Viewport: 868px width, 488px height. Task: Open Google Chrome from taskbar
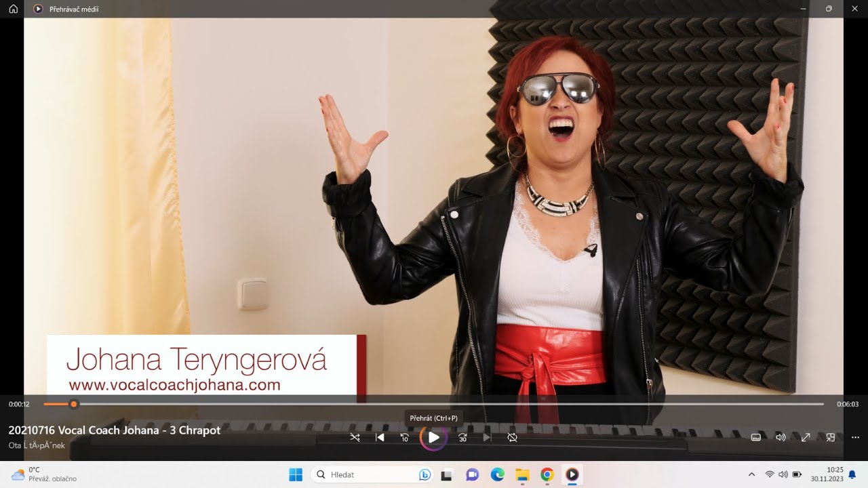point(547,474)
